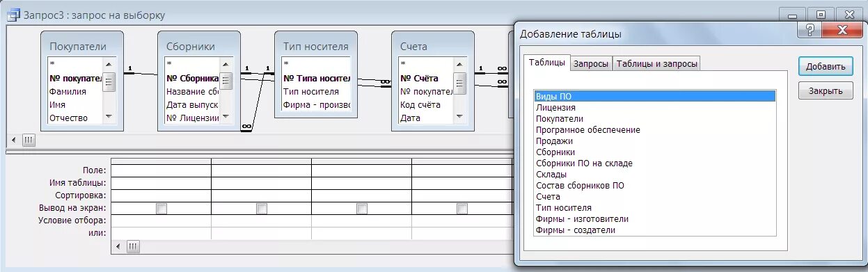Click the first column или cell
Viewport: 868px width, 272px height.
(161, 233)
